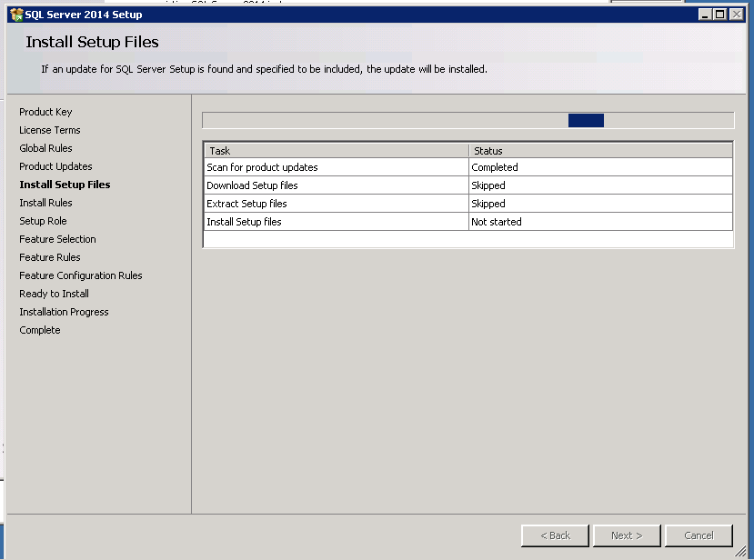Cancel the SQL Server setup
Screen dimensions: 754x560
tap(699, 535)
